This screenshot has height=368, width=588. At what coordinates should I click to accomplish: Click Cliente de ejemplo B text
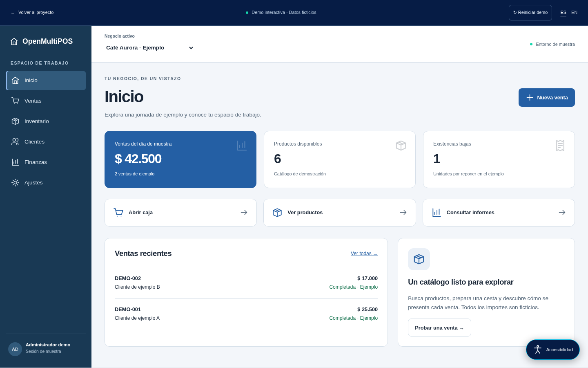(x=137, y=287)
